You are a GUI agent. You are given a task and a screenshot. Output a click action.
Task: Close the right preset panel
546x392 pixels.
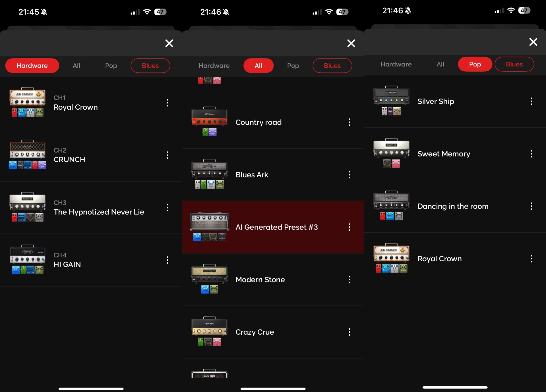coord(533,42)
